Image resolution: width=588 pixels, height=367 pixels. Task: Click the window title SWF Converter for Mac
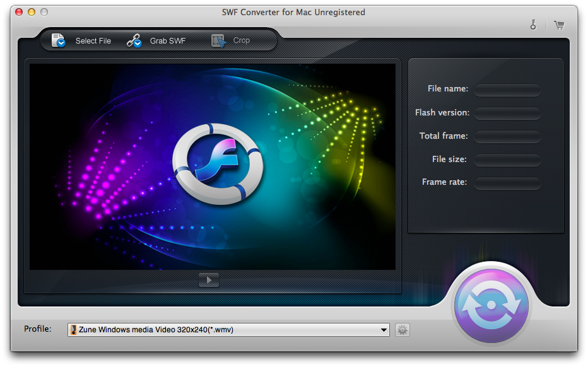pyautogui.click(x=293, y=12)
